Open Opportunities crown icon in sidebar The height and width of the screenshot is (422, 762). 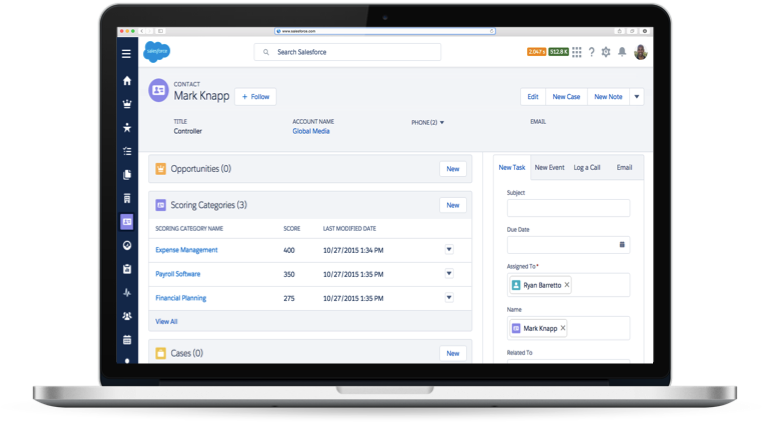(x=127, y=104)
